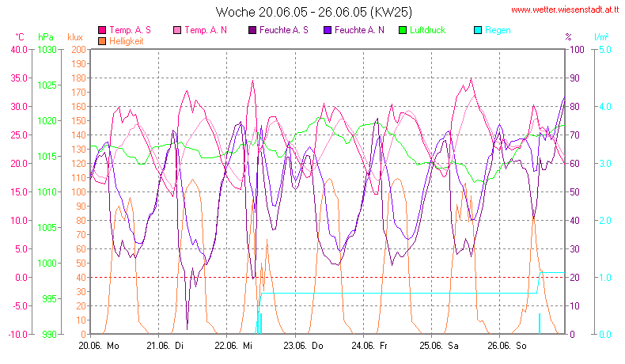
Task: Click the red Temp. A. S legend swatch
Action: [101, 30]
